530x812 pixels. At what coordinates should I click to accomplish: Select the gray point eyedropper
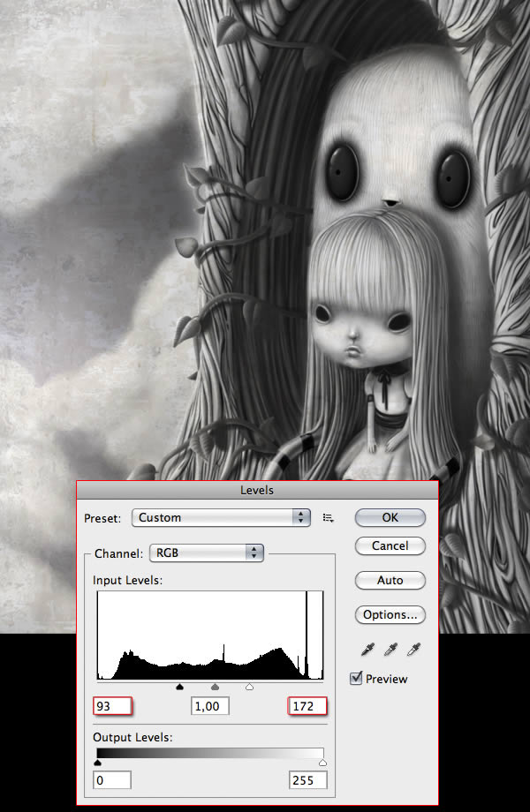tap(390, 650)
